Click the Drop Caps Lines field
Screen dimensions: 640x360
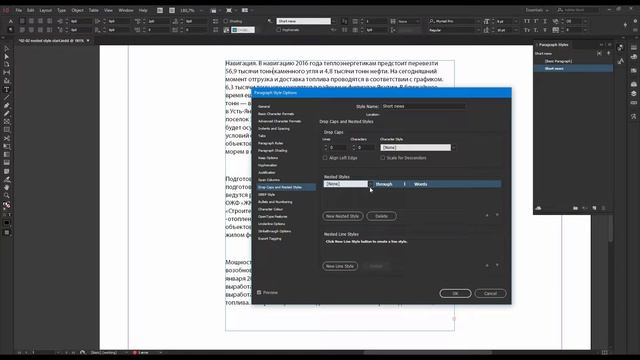337,148
